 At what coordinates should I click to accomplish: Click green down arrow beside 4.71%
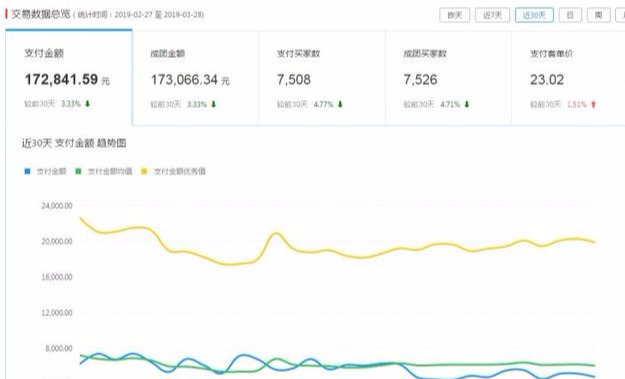pyautogui.click(x=466, y=104)
